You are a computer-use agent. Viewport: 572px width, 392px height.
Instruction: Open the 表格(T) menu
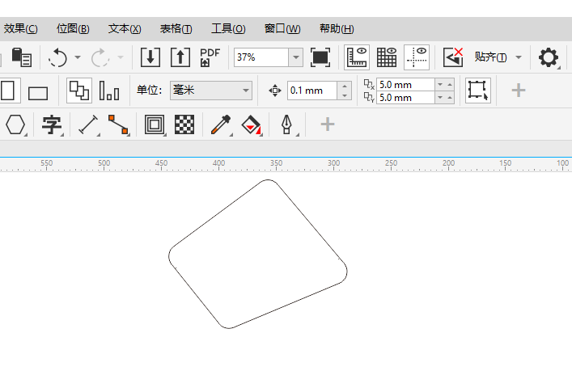tap(176, 28)
